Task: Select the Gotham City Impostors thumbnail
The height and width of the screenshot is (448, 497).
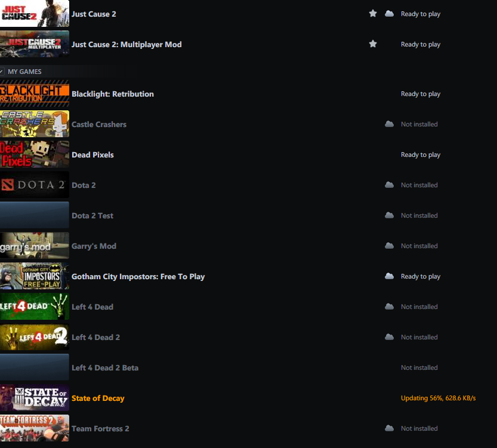Action: click(x=34, y=276)
